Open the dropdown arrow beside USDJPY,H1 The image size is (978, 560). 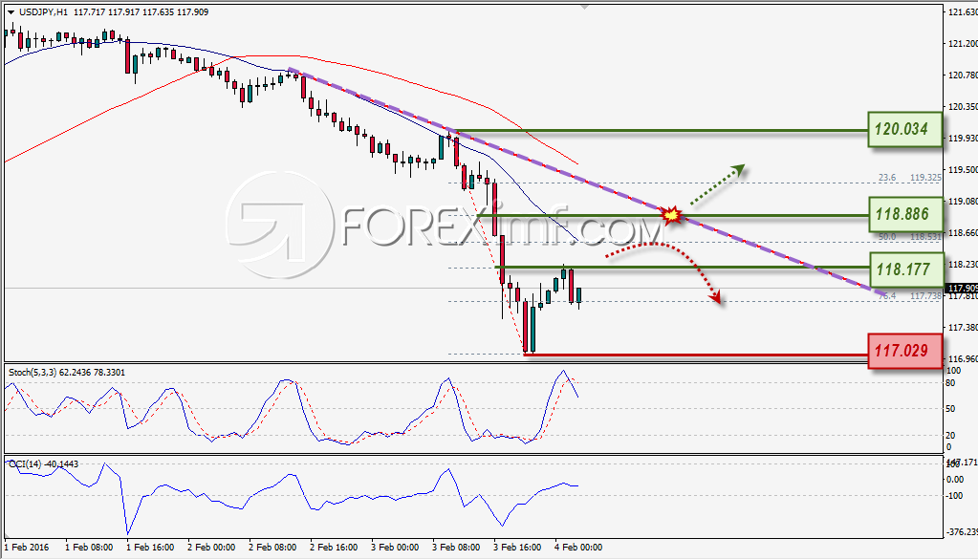pyautogui.click(x=11, y=11)
